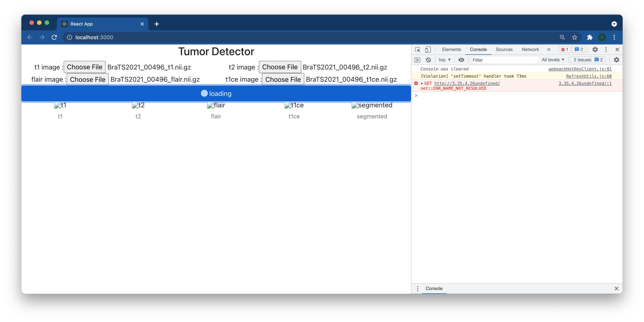
Task: Click the zoom magnifier icon in the address bar
Action: (562, 37)
